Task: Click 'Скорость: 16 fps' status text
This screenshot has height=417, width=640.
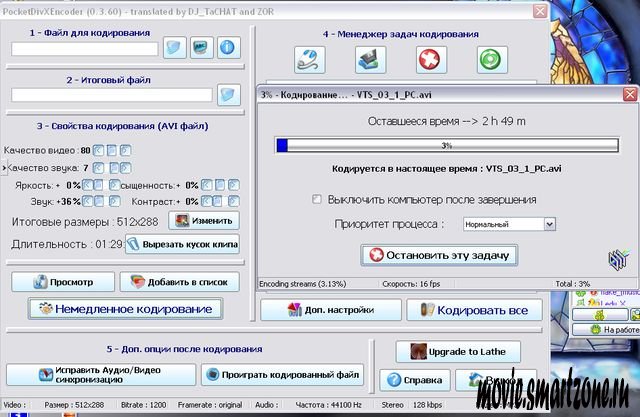Action: click(411, 284)
